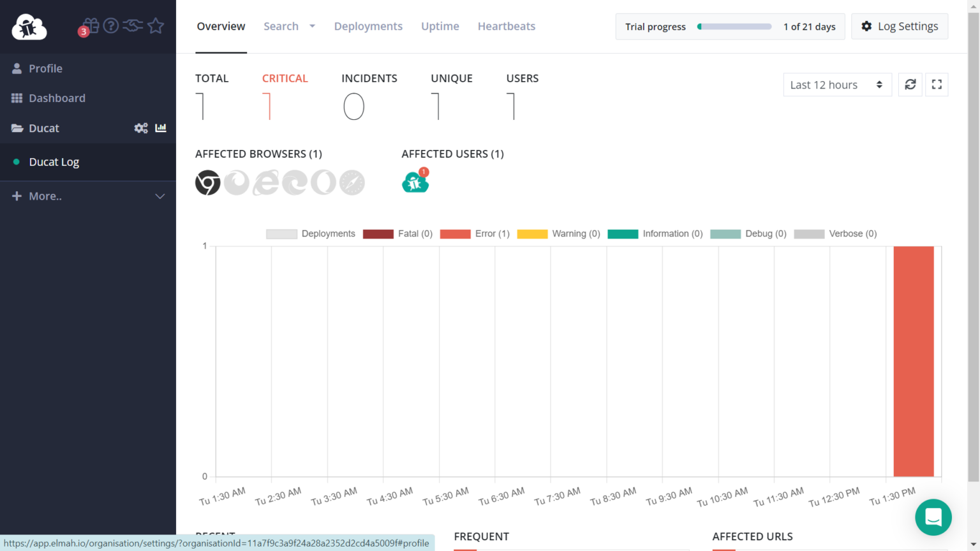Enter fullscreen with the expand icon
The width and height of the screenshot is (980, 551).
[937, 84]
